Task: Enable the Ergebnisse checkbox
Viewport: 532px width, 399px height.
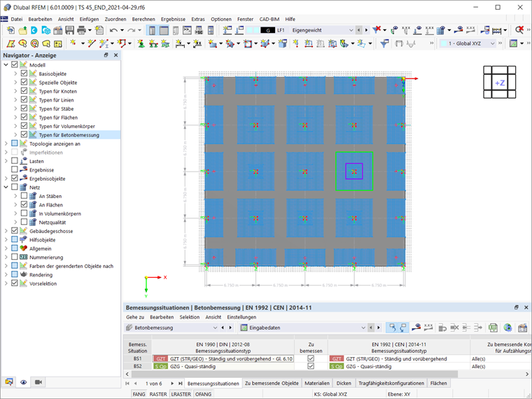Action: 15,169
